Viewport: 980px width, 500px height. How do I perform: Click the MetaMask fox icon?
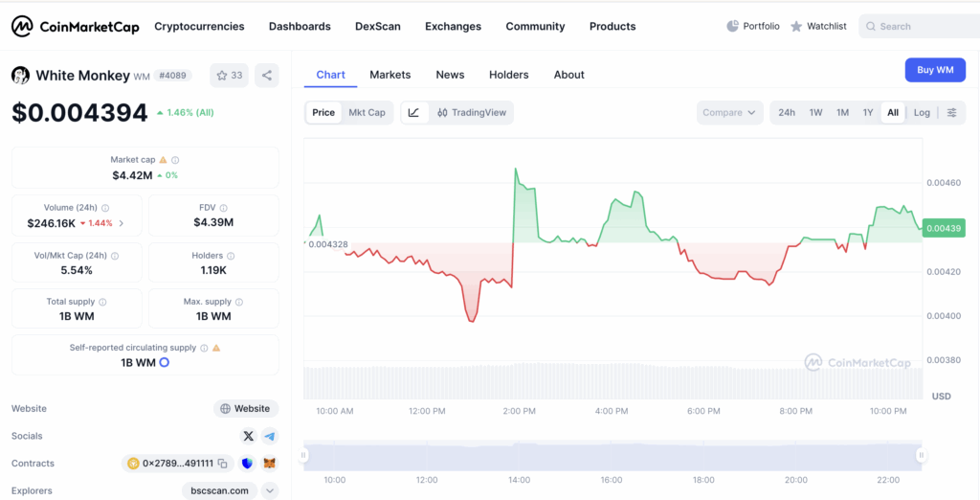click(x=270, y=464)
